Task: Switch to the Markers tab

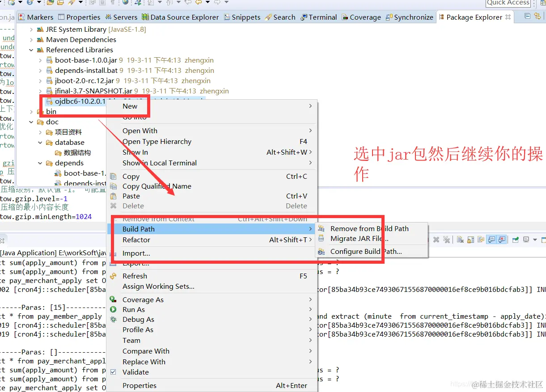Action: [x=36, y=17]
